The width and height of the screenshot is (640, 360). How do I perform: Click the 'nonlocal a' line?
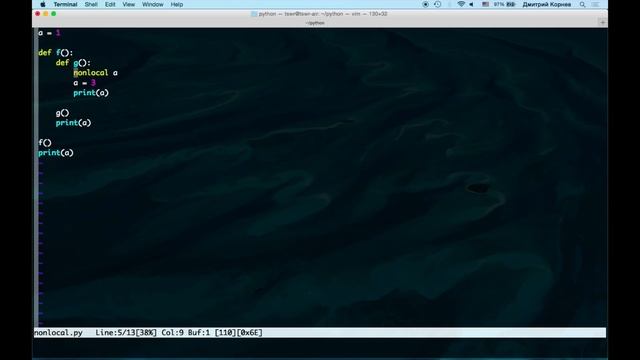point(96,73)
